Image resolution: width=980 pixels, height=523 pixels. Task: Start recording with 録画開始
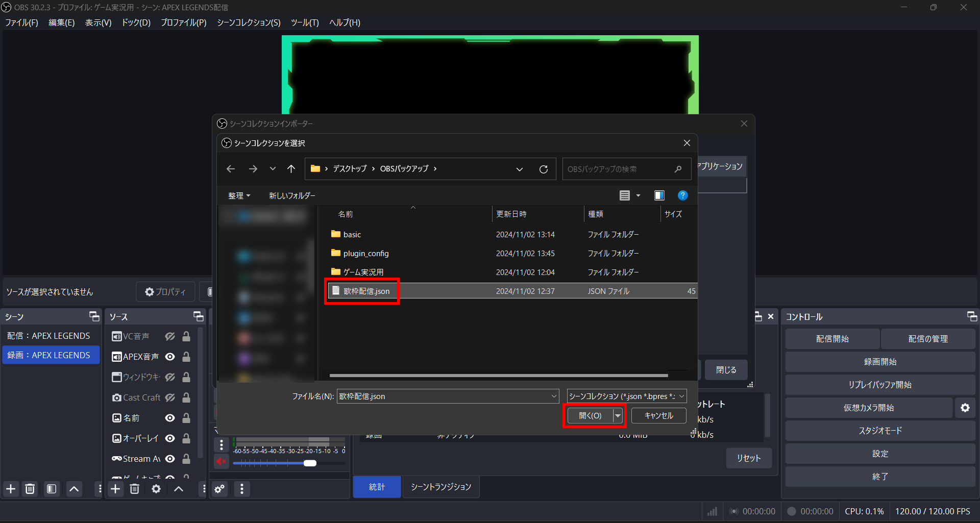click(x=880, y=362)
